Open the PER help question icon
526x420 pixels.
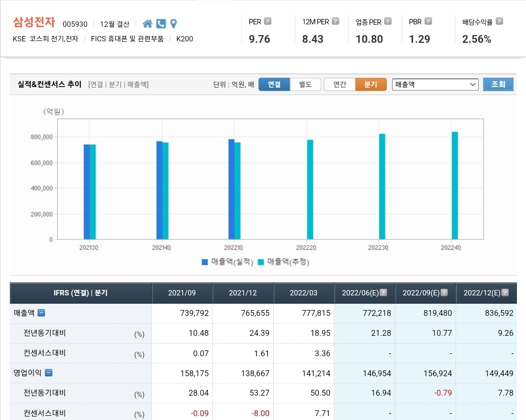click(267, 21)
